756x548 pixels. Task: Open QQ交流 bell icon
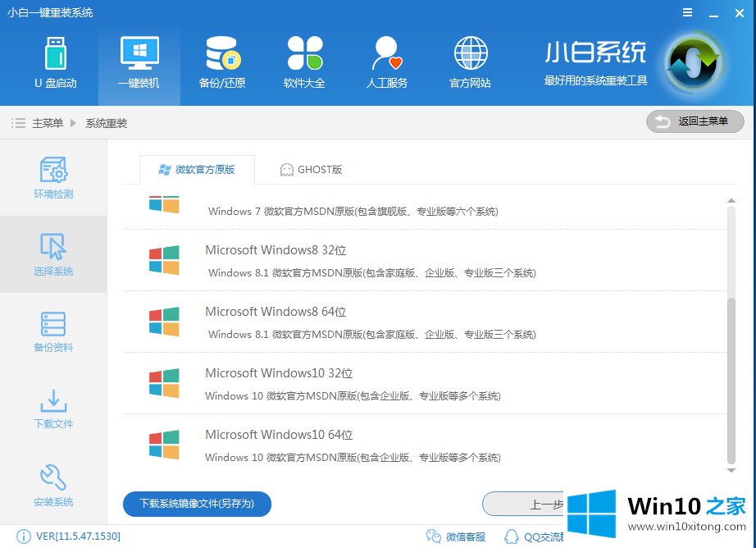tap(512, 537)
